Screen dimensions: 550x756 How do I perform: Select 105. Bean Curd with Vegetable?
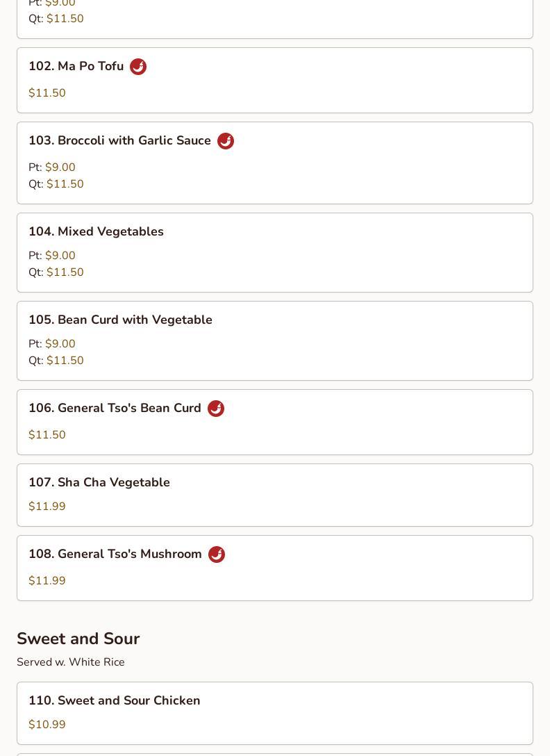pyautogui.click(x=120, y=320)
